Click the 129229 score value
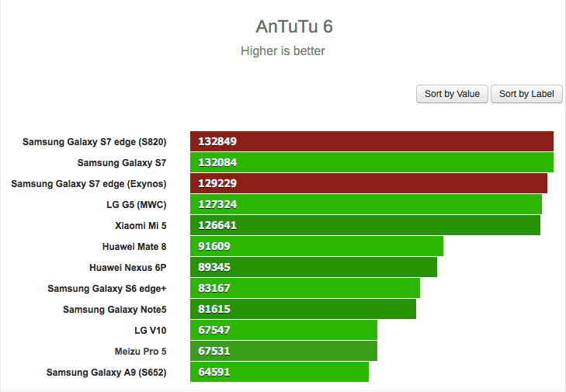Screen dimensions: 566x392 217,183
